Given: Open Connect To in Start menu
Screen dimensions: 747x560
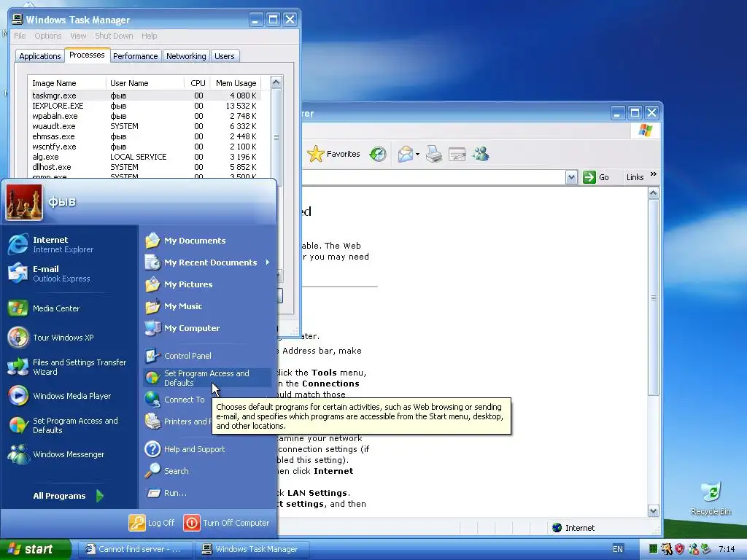Looking at the screenshot, I should pos(175,400).
